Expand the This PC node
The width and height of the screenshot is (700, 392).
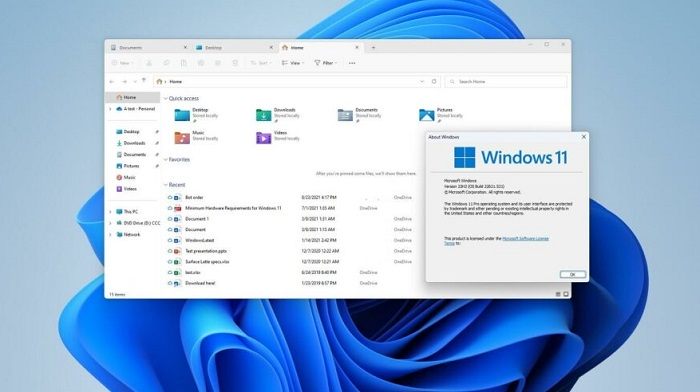click(111, 212)
